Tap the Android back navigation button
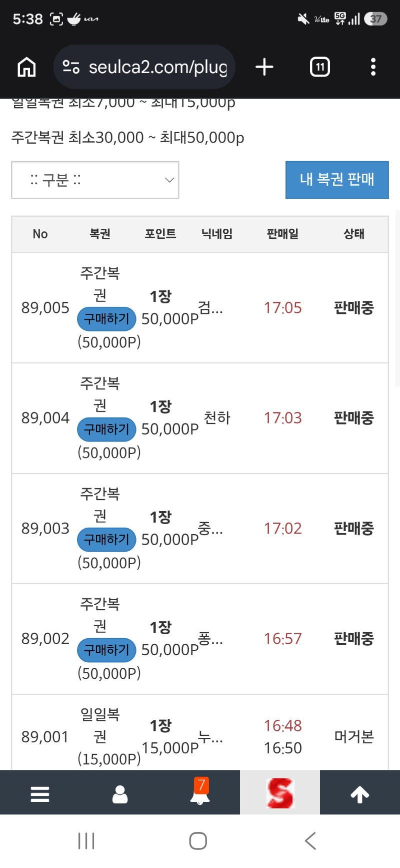400x868 pixels. coord(310,841)
